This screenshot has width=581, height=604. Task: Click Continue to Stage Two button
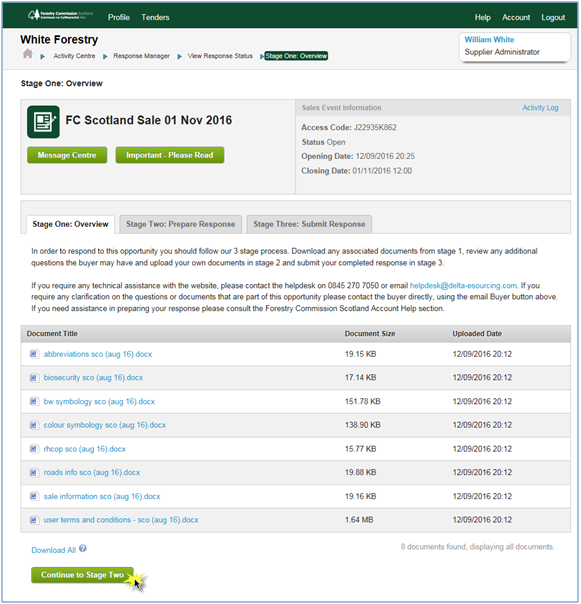(82, 575)
